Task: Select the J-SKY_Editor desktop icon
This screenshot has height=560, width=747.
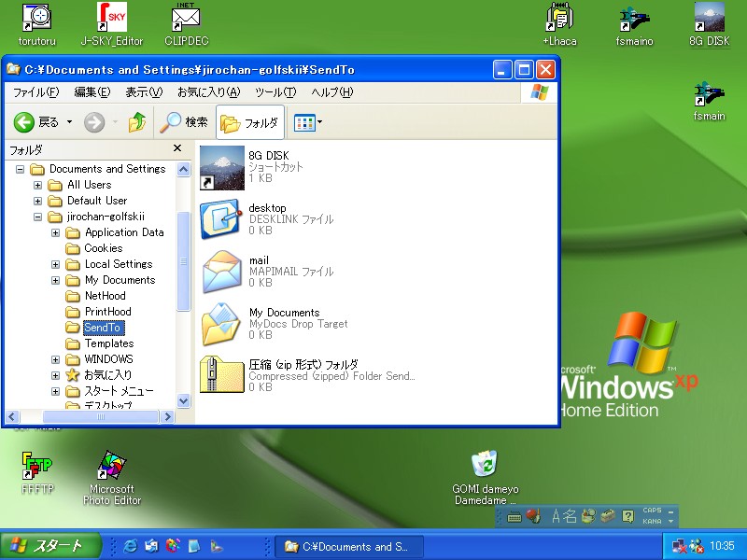Action: (112, 25)
